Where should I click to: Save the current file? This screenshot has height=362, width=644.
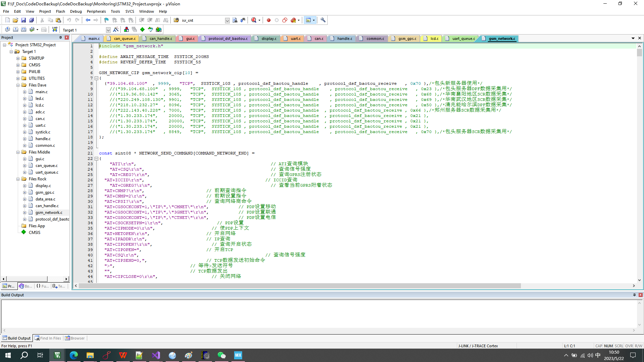point(23,20)
